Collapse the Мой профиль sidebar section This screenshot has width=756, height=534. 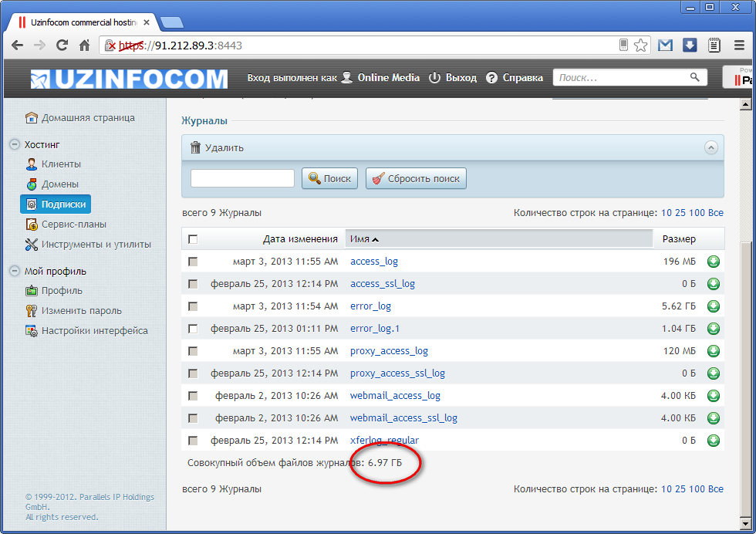click(x=15, y=271)
